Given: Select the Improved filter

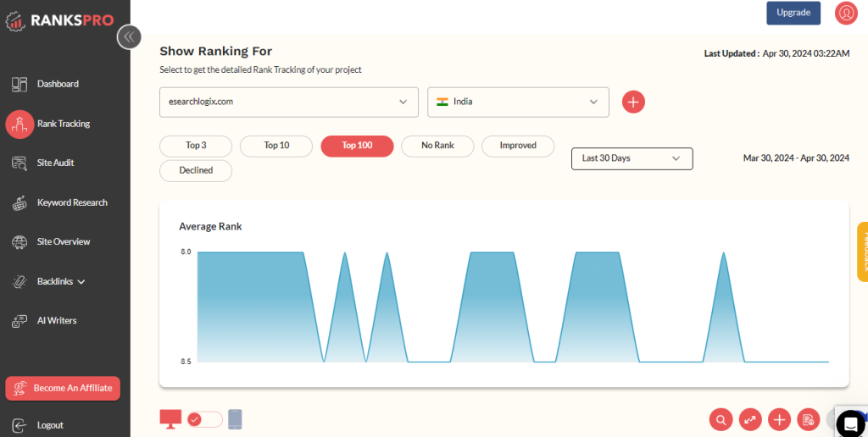Looking at the screenshot, I should (x=518, y=146).
